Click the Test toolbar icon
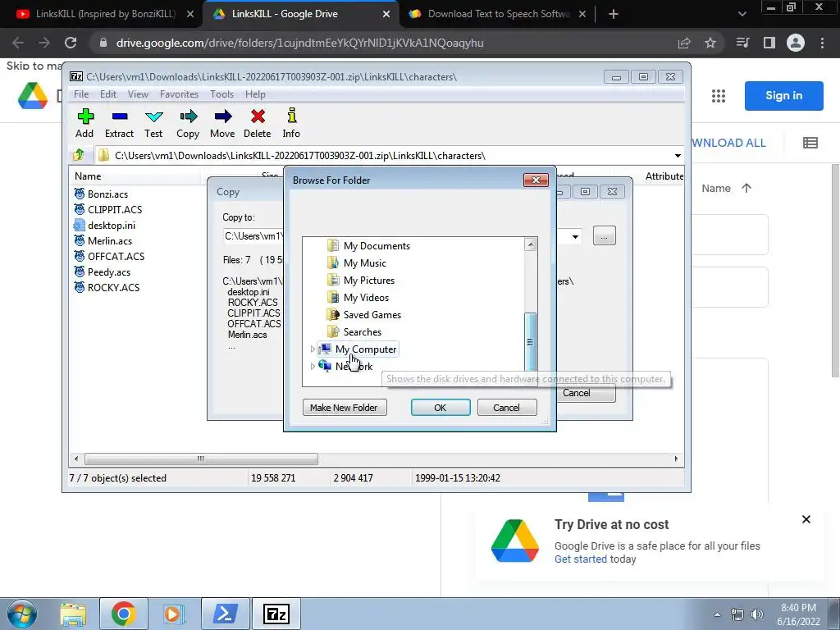 pos(153,116)
